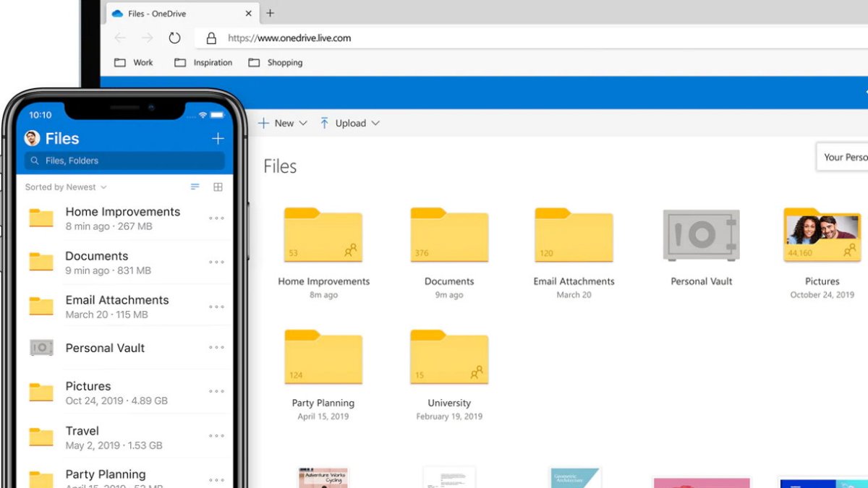The width and height of the screenshot is (868, 488).
Task: Open the Home Improvements folder on desktop
Action: click(x=323, y=236)
